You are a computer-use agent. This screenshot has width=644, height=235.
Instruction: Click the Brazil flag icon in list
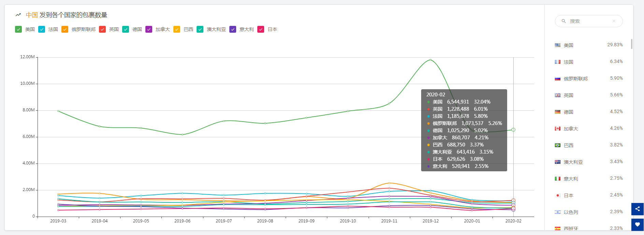tap(558, 145)
